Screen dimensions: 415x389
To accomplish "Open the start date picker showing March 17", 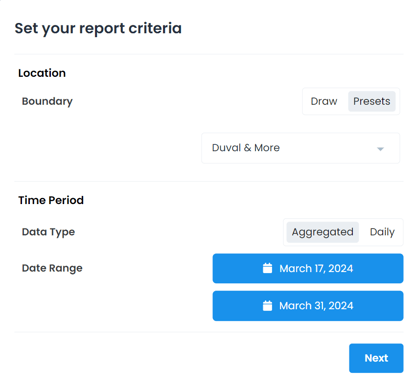I will 308,268.
